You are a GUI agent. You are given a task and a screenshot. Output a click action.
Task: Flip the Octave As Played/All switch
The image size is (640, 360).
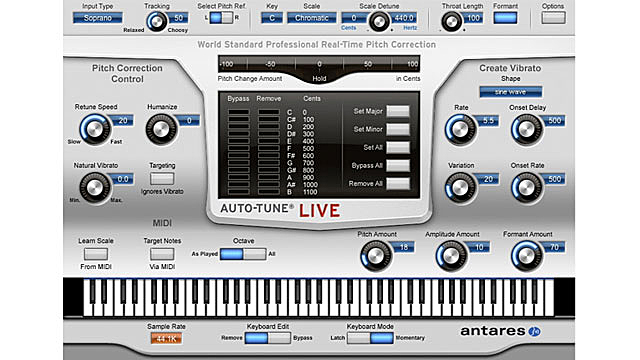[x=243, y=254]
